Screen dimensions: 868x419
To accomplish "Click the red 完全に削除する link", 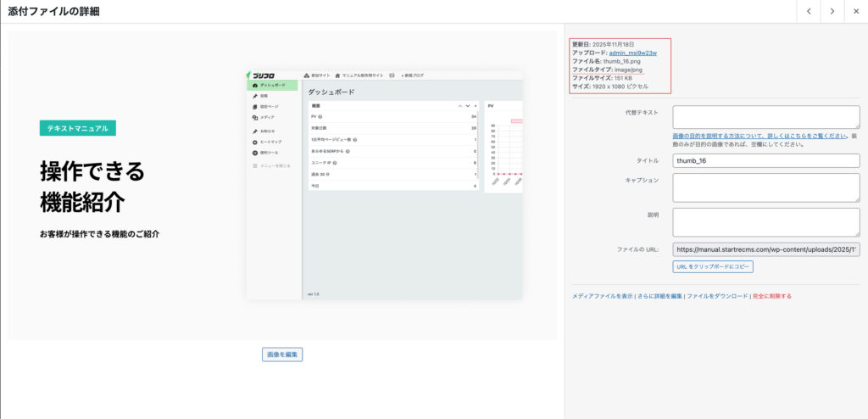I will pos(772,296).
